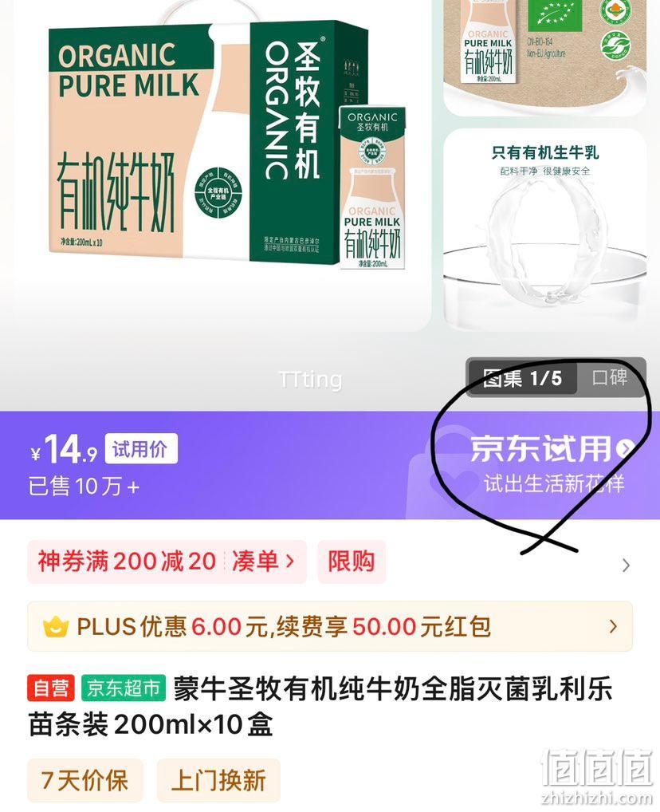Tap the 蒙牛圣牧有机纯牛奶 product title
The height and width of the screenshot is (812, 660).
coord(320,706)
